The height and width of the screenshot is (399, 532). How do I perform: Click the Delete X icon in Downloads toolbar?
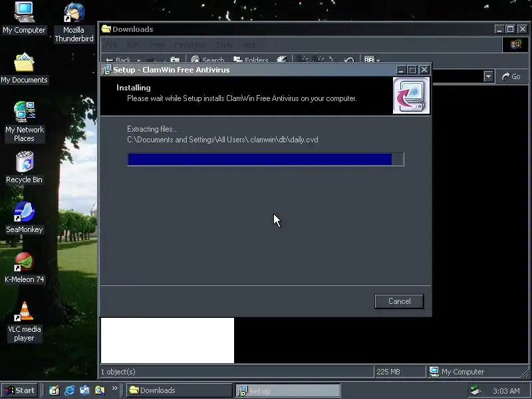pyautogui.click(x=333, y=60)
